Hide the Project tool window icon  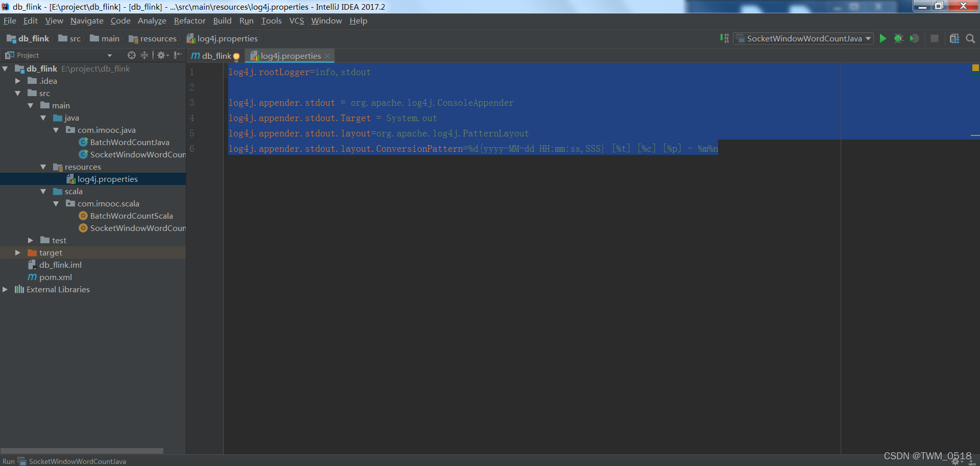click(178, 55)
